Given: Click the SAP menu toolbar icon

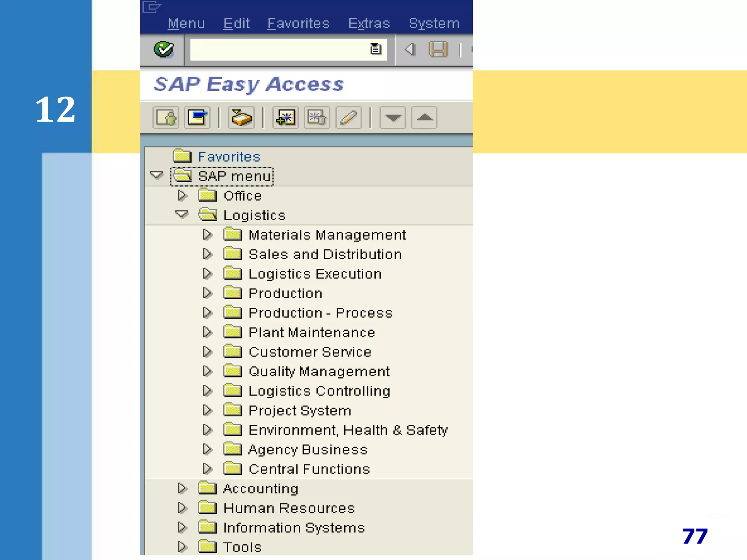Looking at the screenshot, I should click(x=197, y=118).
